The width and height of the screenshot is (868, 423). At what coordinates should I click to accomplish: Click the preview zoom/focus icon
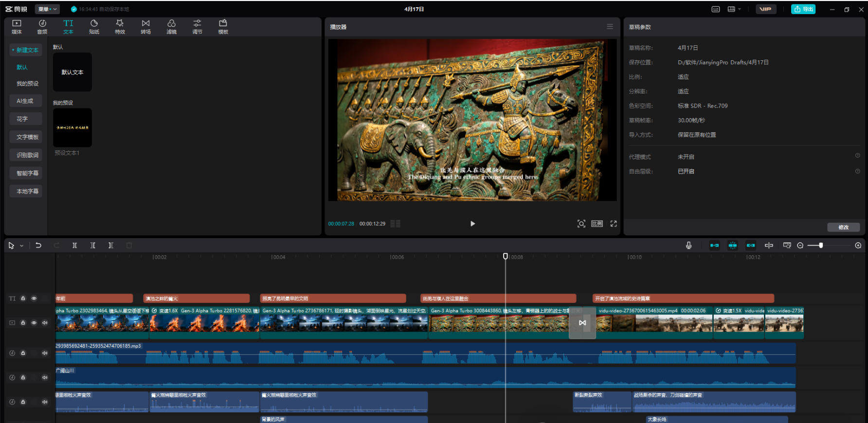coord(581,224)
